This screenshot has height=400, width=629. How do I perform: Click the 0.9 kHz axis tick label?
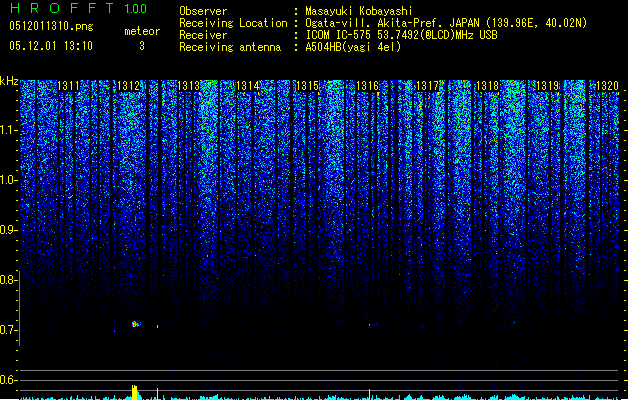click(x=9, y=230)
